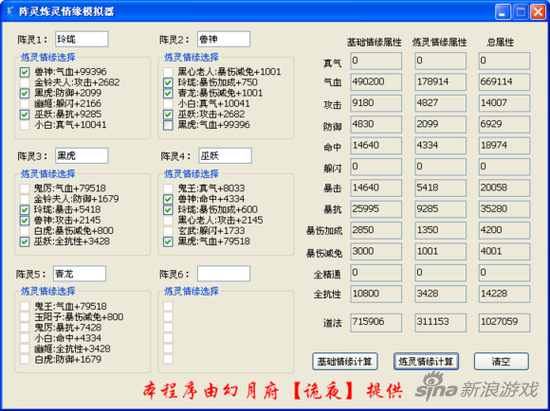Click 攻击 total value field 14007
This screenshot has width=550, height=411.
[504, 103]
